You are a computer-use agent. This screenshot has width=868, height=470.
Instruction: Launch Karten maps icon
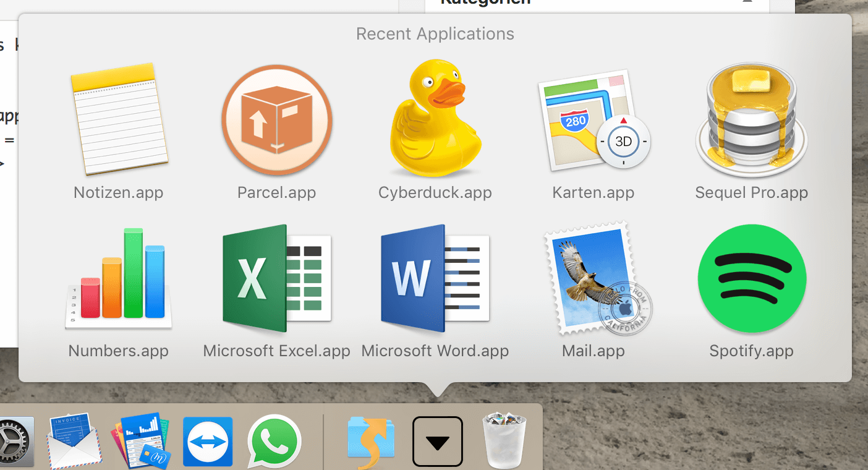coord(594,120)
